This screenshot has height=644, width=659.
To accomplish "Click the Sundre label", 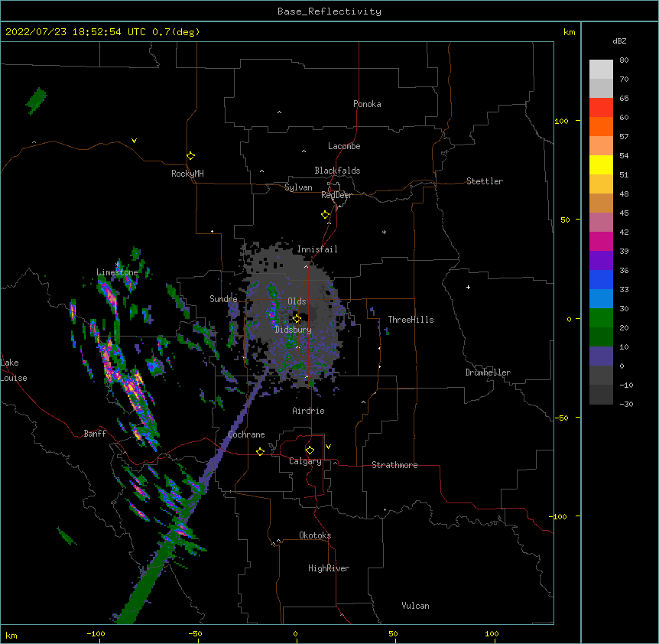I will 223,299.
